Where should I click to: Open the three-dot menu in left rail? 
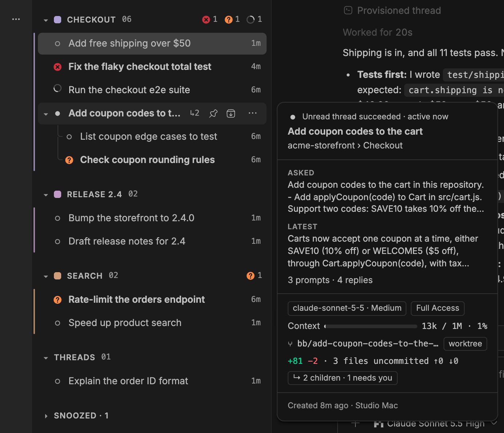click(16, 19)
